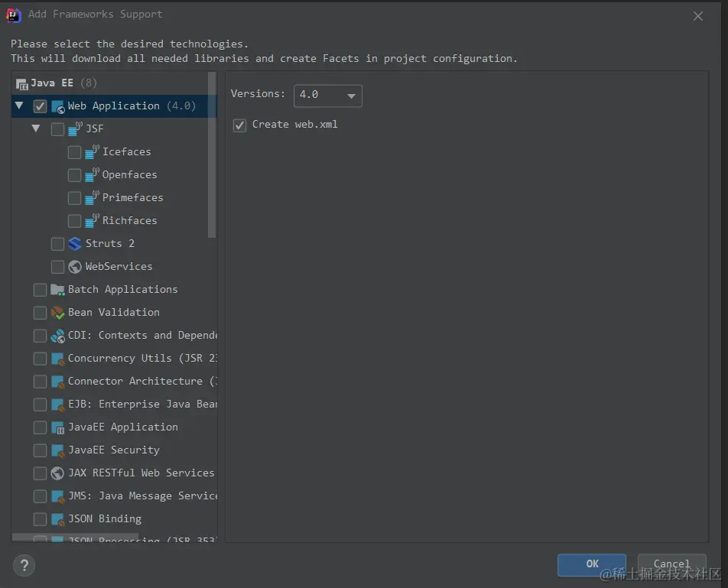
Task: Click the Connector Architecture icon
Action: pos(57,382)
